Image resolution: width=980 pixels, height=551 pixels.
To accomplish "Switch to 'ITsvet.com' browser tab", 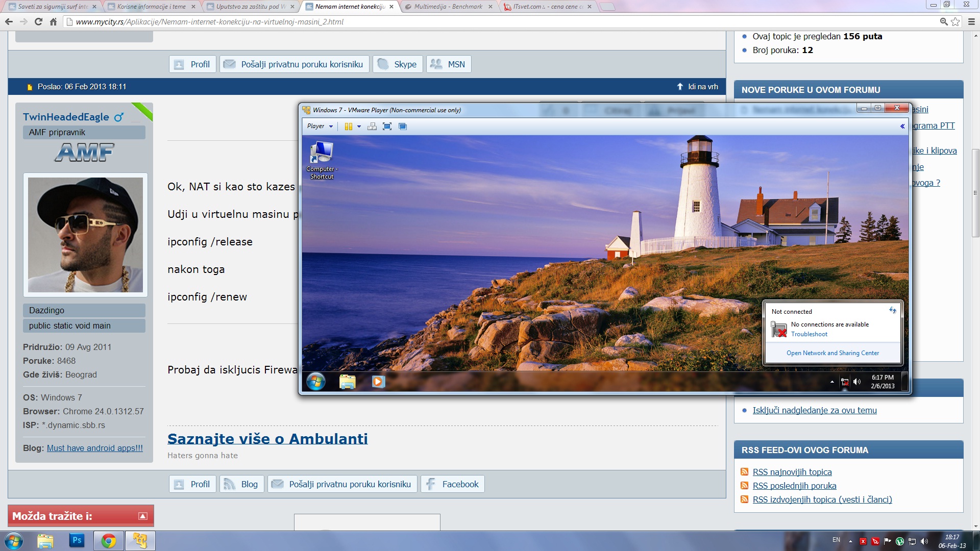I will pos(547,7).
